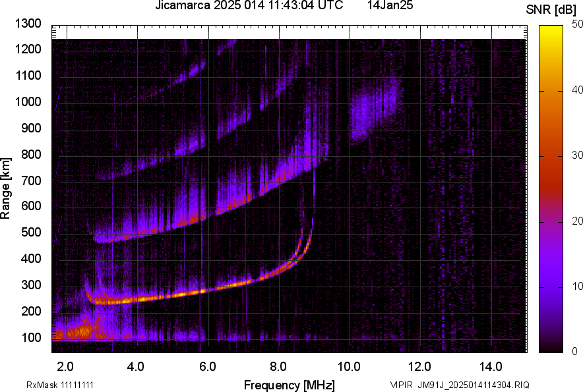Click the file name 'JM91J_2025014114304.RIQ'
Image resolution: width=583 pixels, height=392 pixels.
click(x=474, y=385)
